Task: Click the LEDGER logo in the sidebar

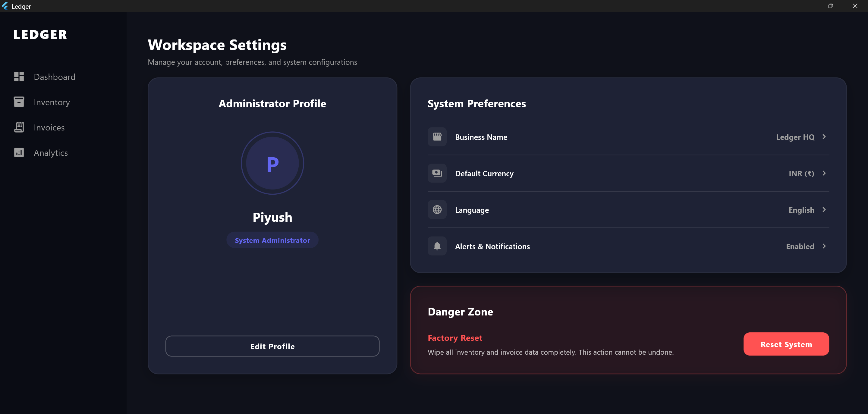Action: point(40,34)
